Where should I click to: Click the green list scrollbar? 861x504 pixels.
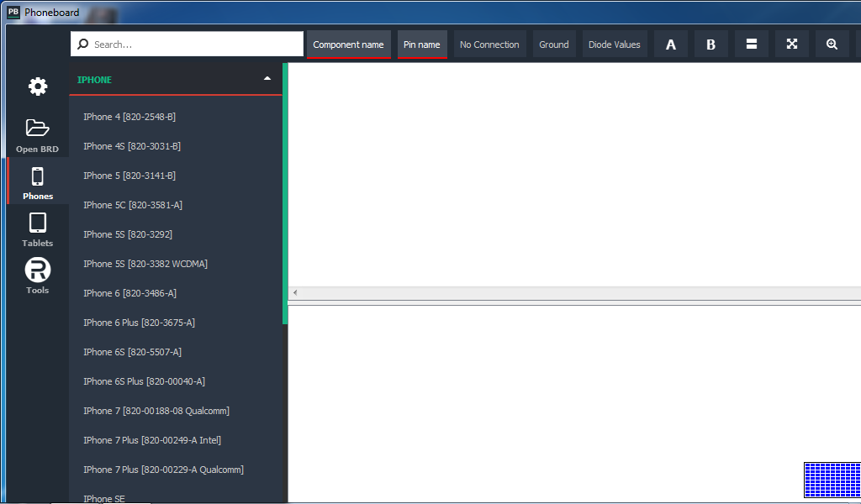[x=285, y=193]
